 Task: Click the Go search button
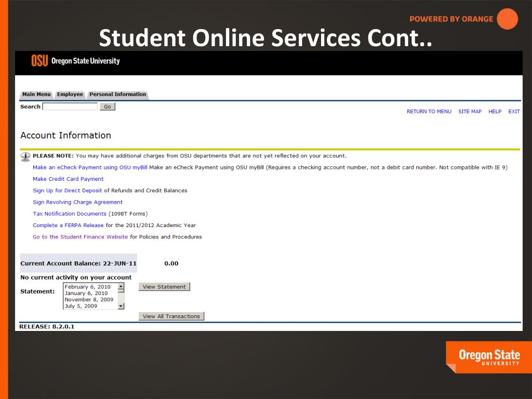pos(107,107)
